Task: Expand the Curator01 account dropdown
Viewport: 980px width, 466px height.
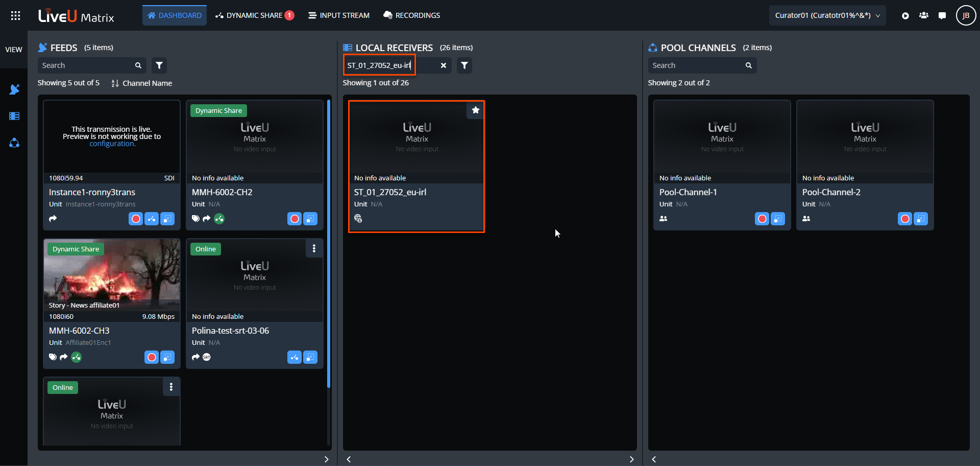Action: [x=827, y=15]
